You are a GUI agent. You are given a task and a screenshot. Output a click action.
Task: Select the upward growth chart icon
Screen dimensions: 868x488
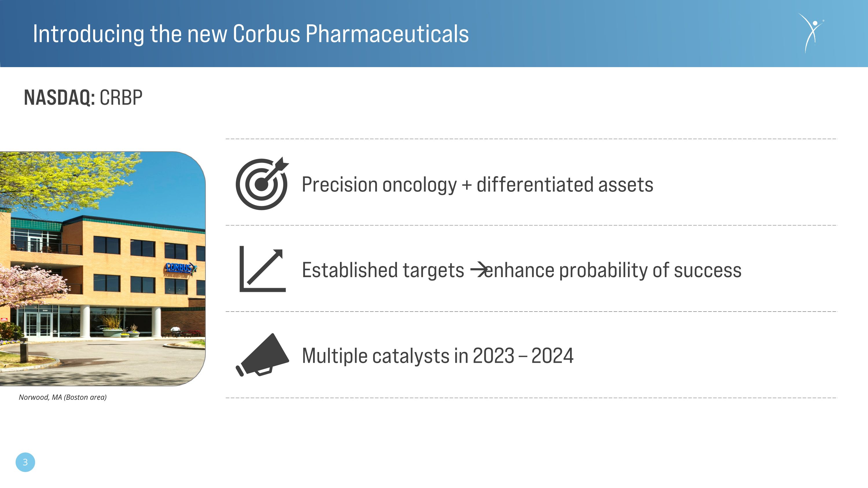(x=262, y=269)
